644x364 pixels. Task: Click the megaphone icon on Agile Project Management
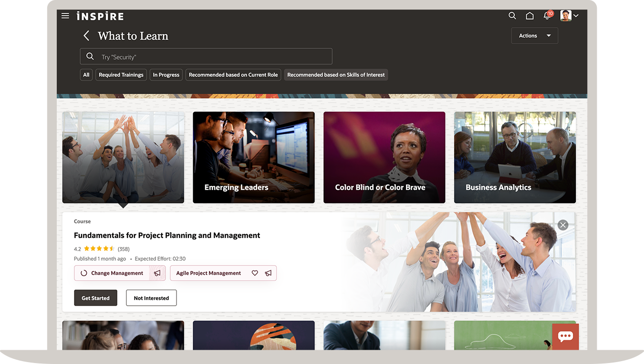pos(268,273)
